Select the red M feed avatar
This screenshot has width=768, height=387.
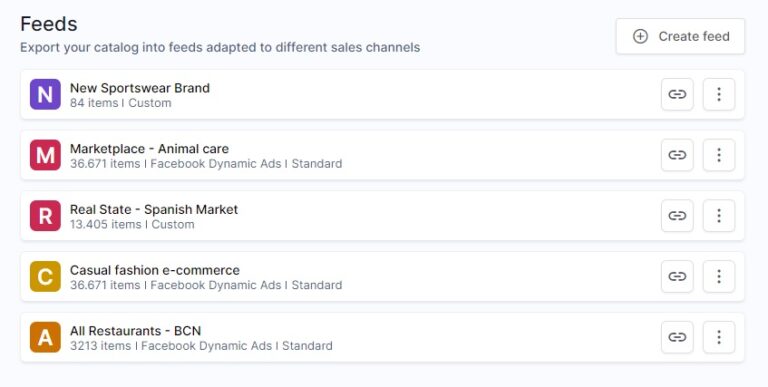(x=45, y=155)
